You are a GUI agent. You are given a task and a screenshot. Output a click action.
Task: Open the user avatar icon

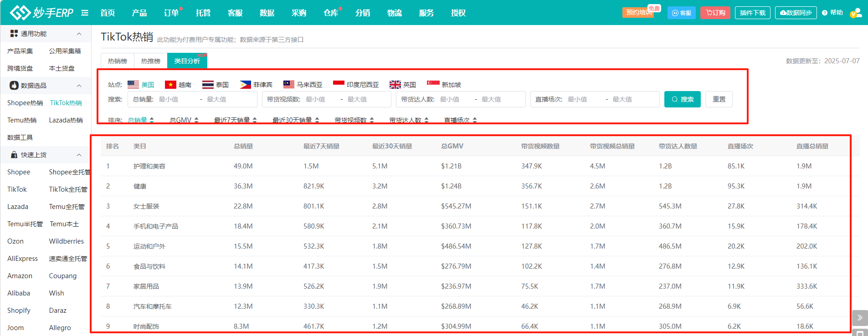pos(856,13)
